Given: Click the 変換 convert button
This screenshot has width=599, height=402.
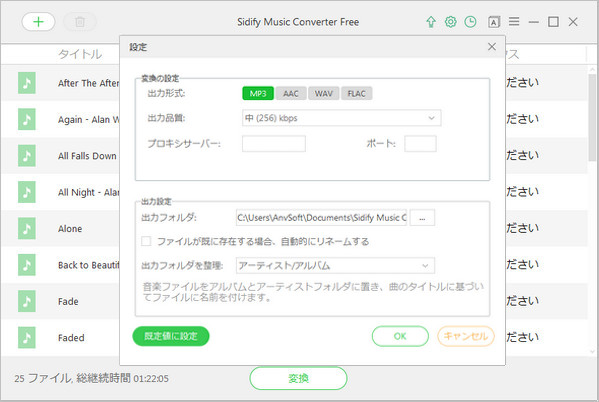Looking at the screenshot, I should tap(298, 378).
